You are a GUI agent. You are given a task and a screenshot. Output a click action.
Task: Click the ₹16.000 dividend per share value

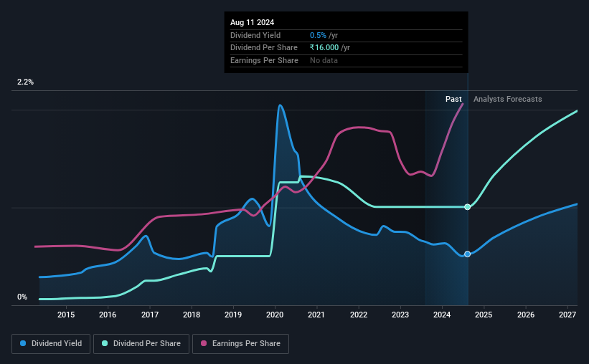click(324, 48)
